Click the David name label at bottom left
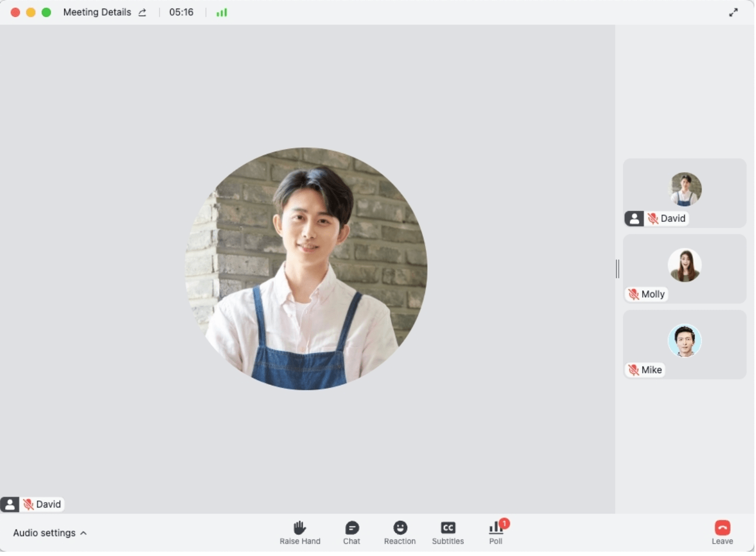The height and width of the screenshot is (556, 756). point(48,505)
